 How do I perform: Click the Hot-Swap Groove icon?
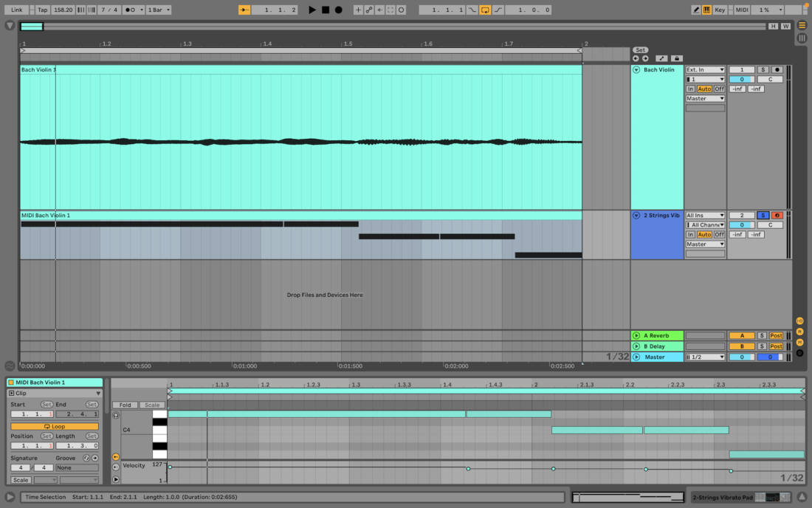click(86, 459)
